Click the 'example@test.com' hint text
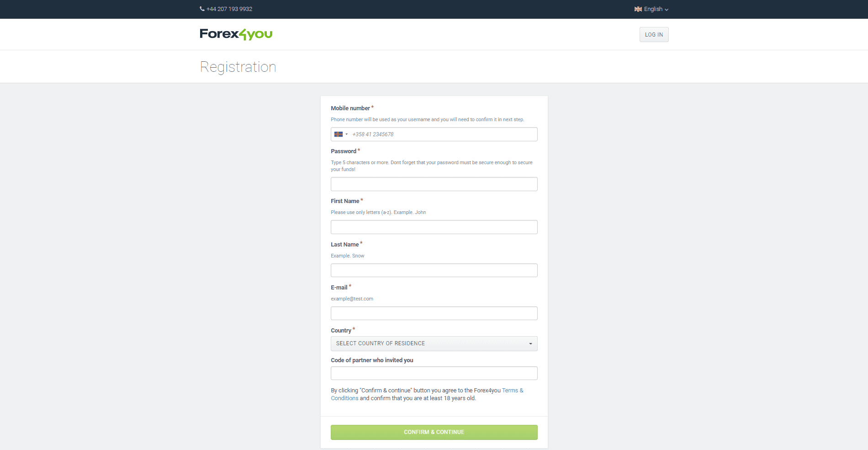The height and width of the screenshot is (450, 868). (x=352, y=299)
